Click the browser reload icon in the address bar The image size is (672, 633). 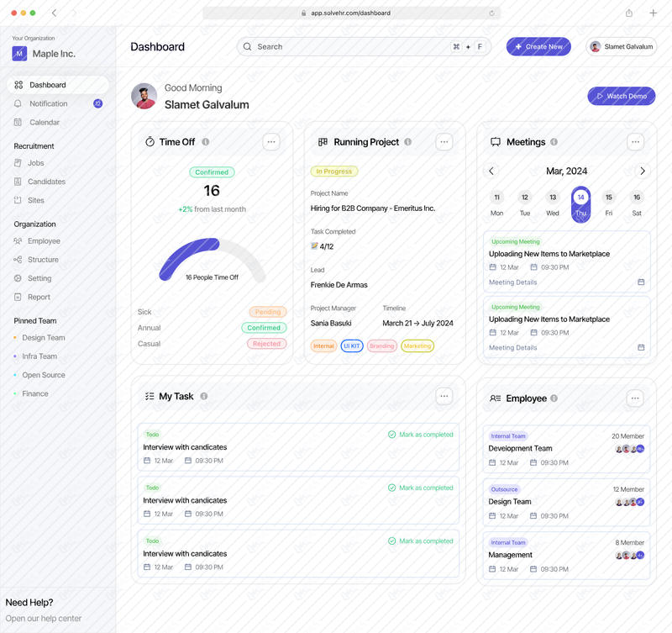tap(491, 13)
